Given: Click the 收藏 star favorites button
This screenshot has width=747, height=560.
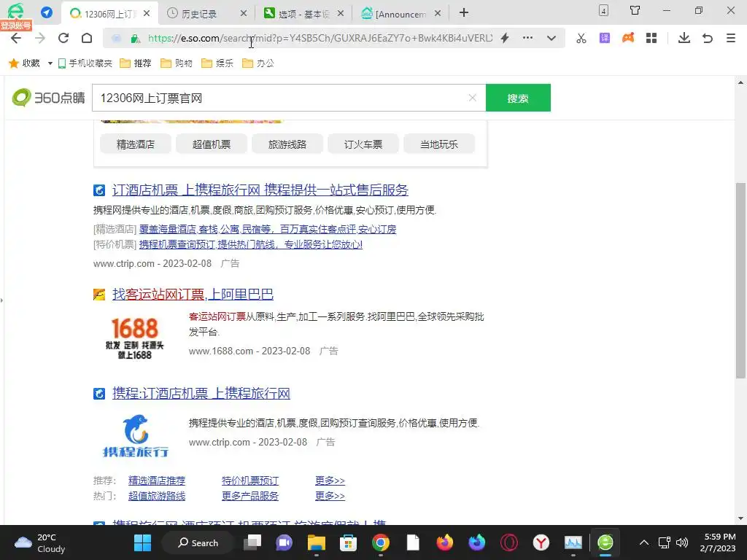Looking at the screenshot, I should [25, 63].
